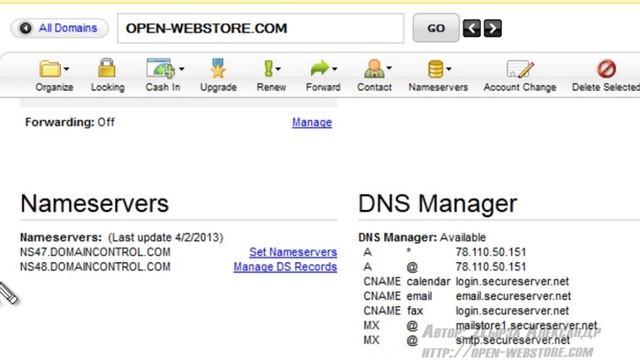
Task: Click the Nameservers section heading
Action: (94, 203)
